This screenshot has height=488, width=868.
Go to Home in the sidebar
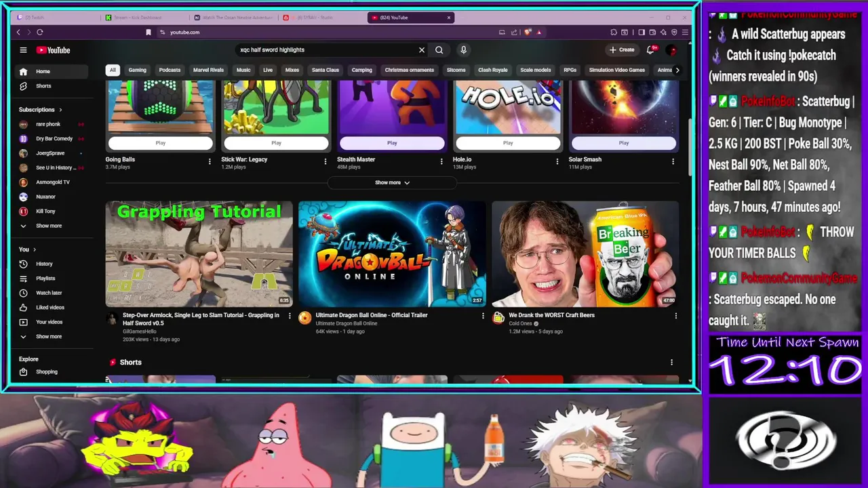pos(52,71)
